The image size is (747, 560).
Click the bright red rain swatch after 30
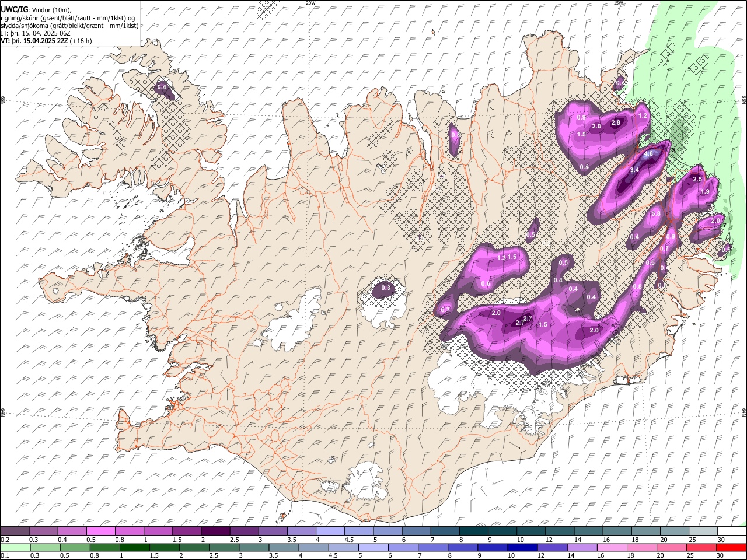click(x=730, y=547)
